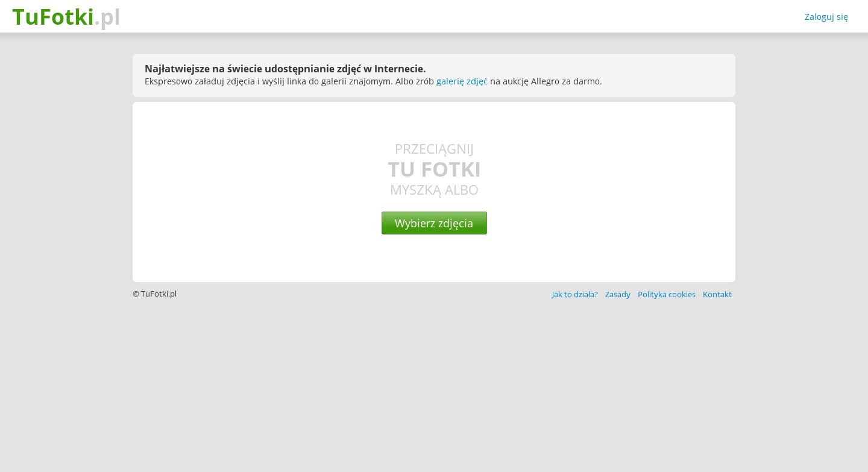Click the words na aukcję Allegro za darmo

(x=546, y=81)
